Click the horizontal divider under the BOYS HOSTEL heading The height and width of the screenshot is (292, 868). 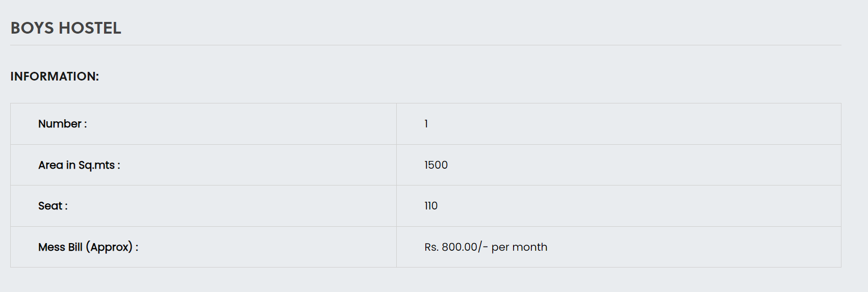(x=425, y=45)
